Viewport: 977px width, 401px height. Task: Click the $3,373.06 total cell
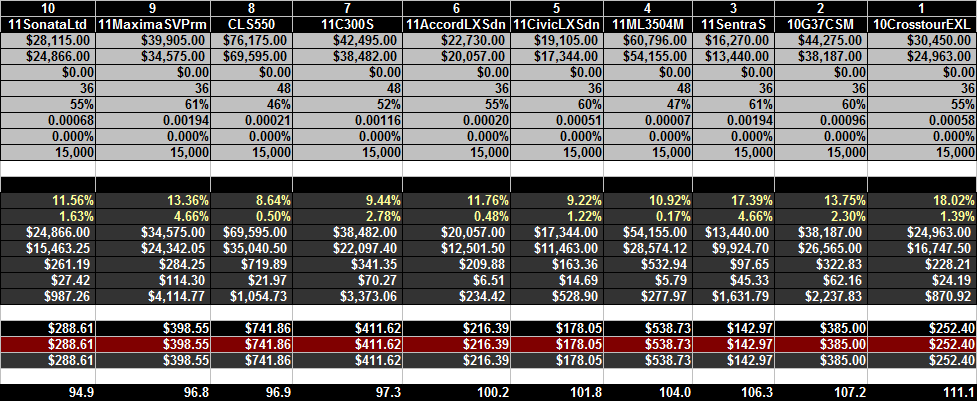[347, 296]
